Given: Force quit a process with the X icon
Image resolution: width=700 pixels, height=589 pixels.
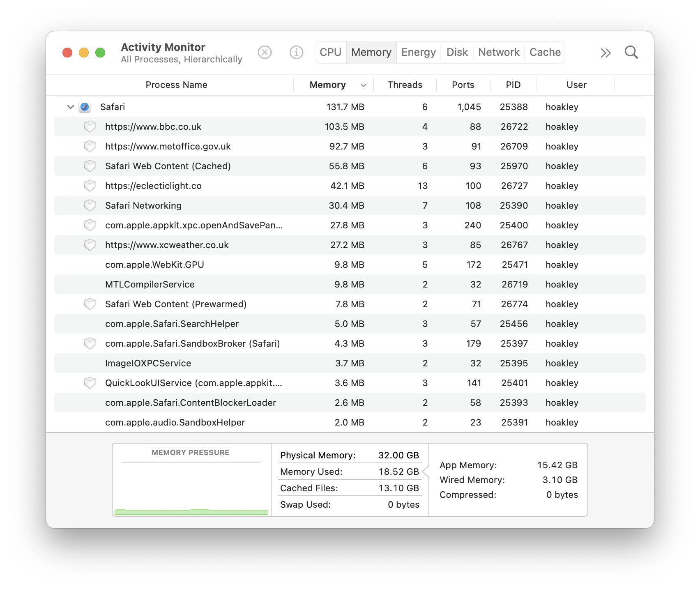Looking at the screenshot, I should coord(265,52).
